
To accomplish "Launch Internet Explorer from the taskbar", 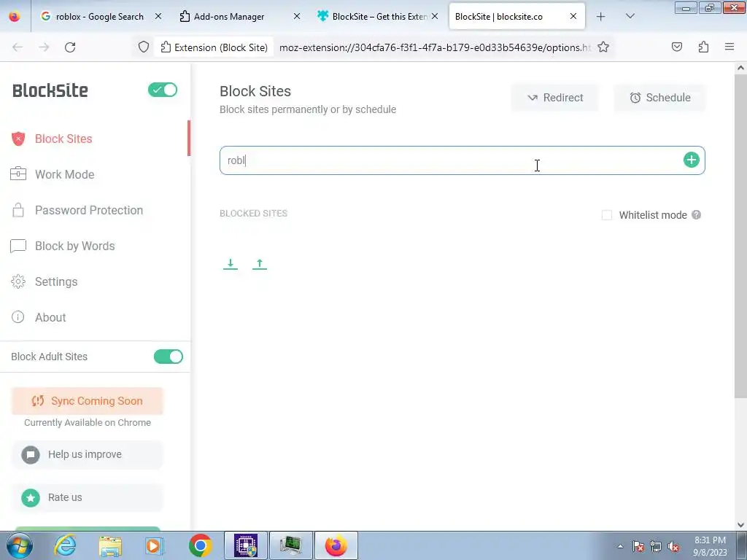I will 65,545.
